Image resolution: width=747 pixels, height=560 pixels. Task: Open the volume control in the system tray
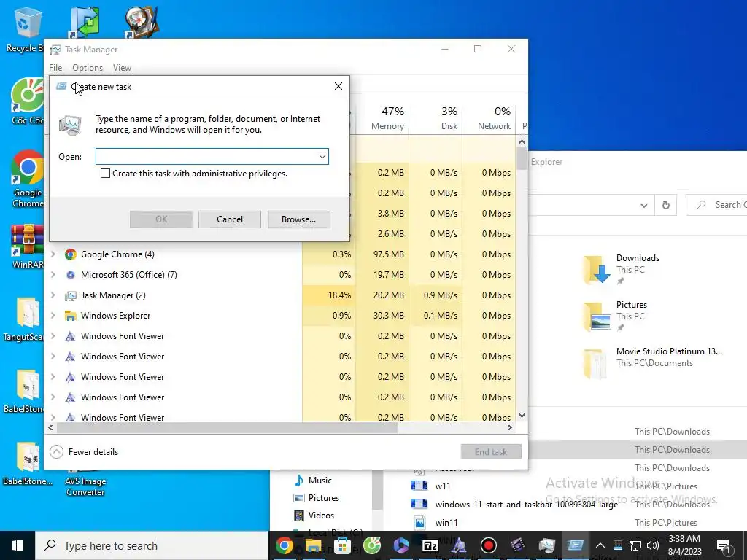coord(653,545)
